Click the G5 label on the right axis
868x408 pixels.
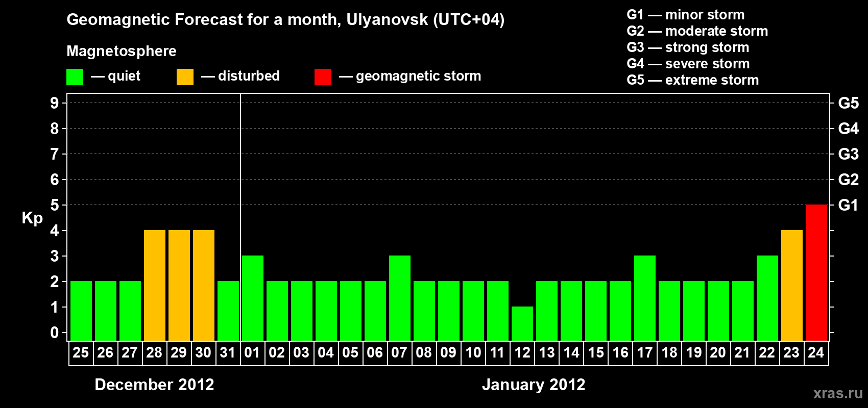(849, 103)
